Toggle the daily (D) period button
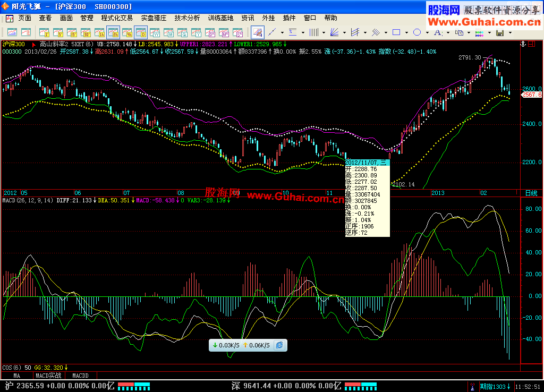This screenshot has width=544, height=392. [141, 32]
